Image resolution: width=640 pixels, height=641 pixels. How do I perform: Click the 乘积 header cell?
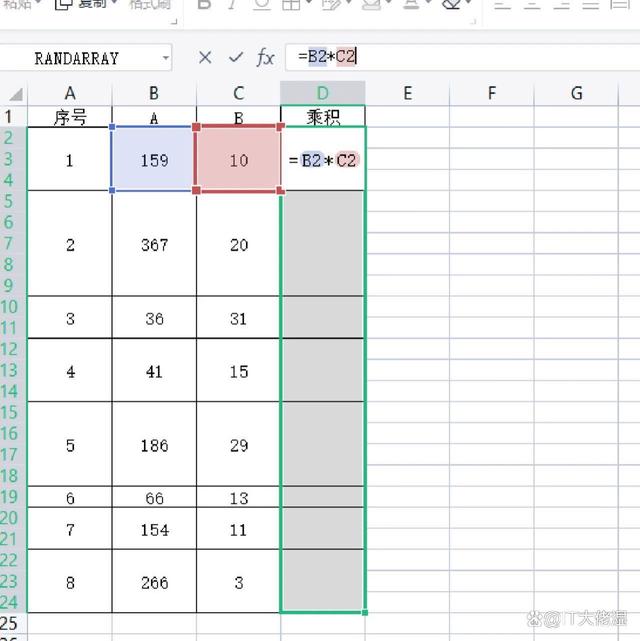click(x=323, y=117)
